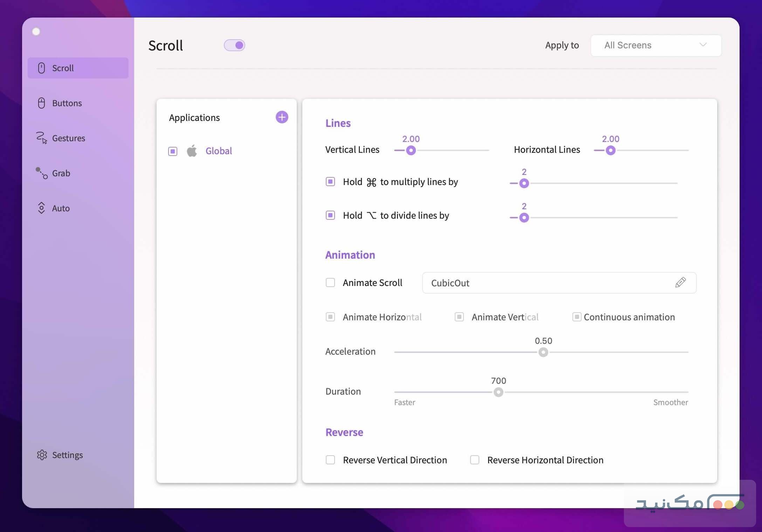Open the Buttons section
The height and width of the screenshot is (532, 762).
67,103
